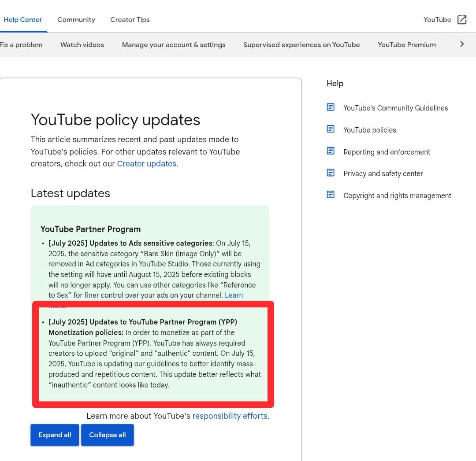Click the YPP Monetization policies update text
476x461 pixels.
coord(155,353)
